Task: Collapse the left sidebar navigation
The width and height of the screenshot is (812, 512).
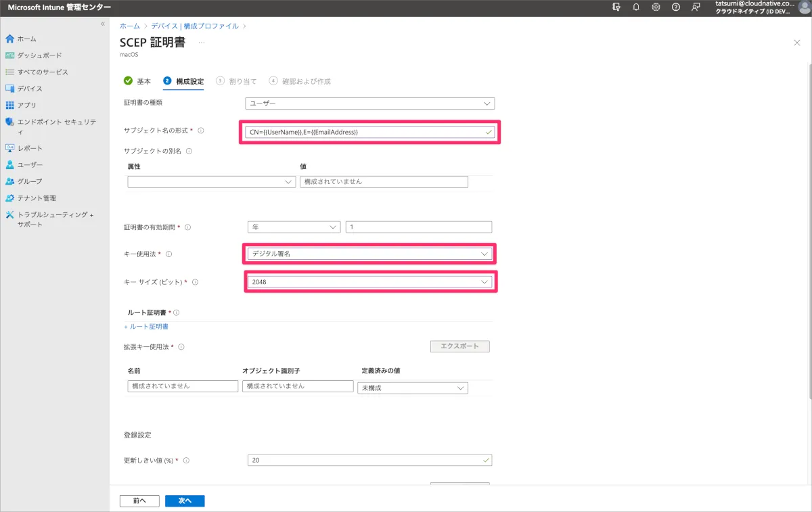Action: (103, 24)
